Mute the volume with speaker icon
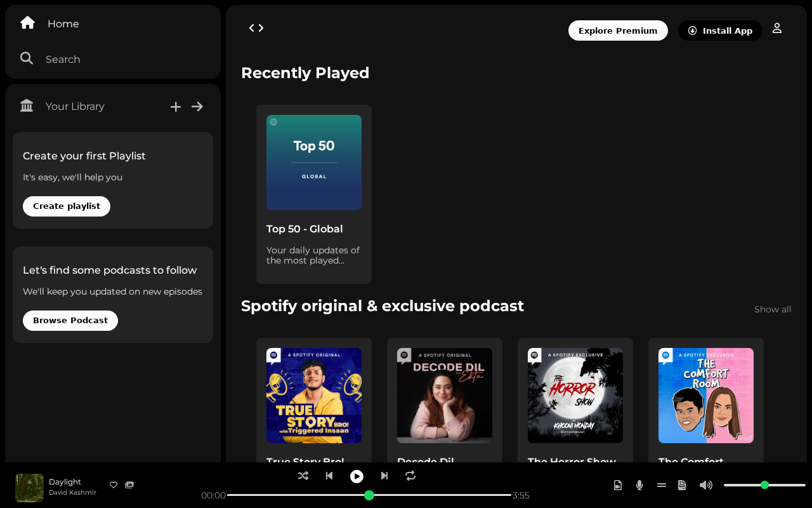 [706, 485]
